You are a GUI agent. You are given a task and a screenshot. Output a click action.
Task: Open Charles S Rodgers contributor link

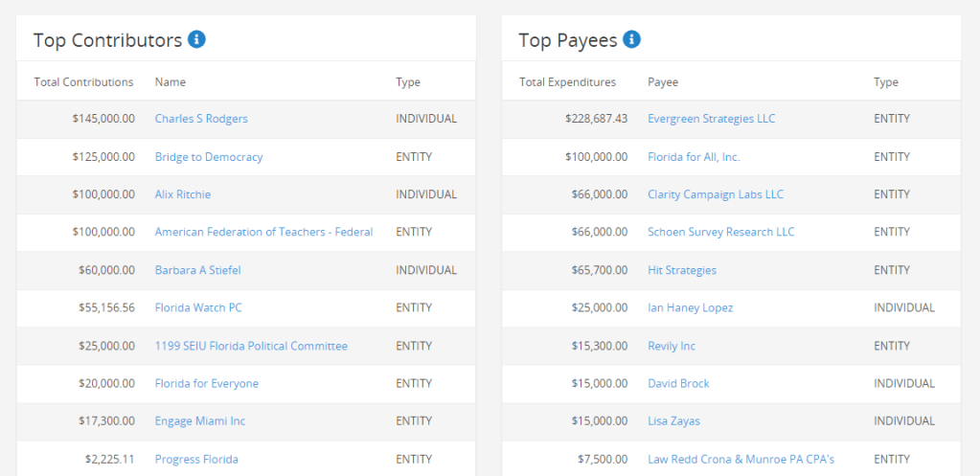[x=201, y=119]
